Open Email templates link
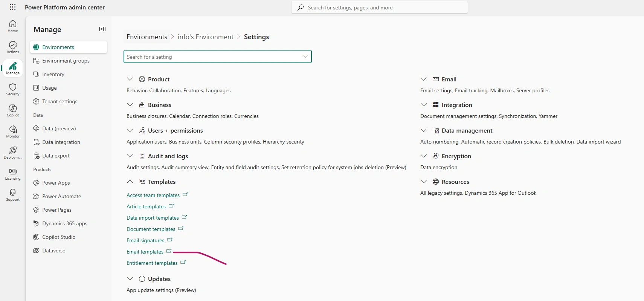644x301 pixels. click(x=145, y=252)
